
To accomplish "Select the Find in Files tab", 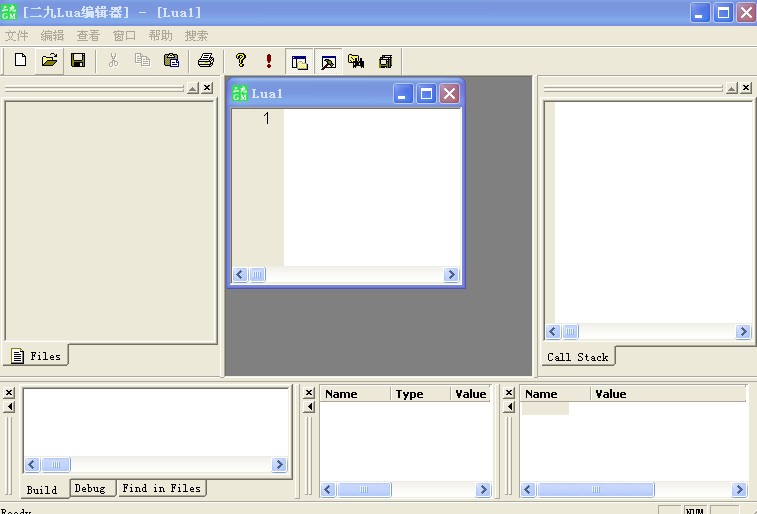I will 161,489.
